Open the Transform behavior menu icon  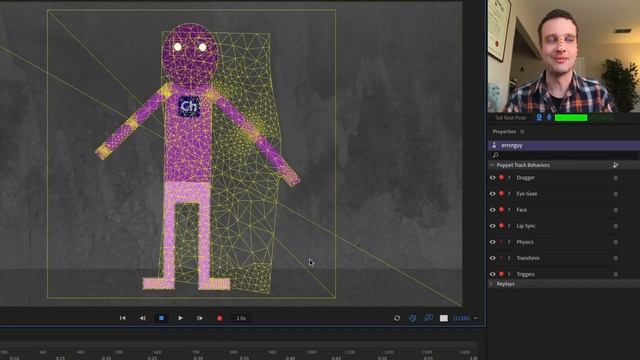click(x=615, y=258)
